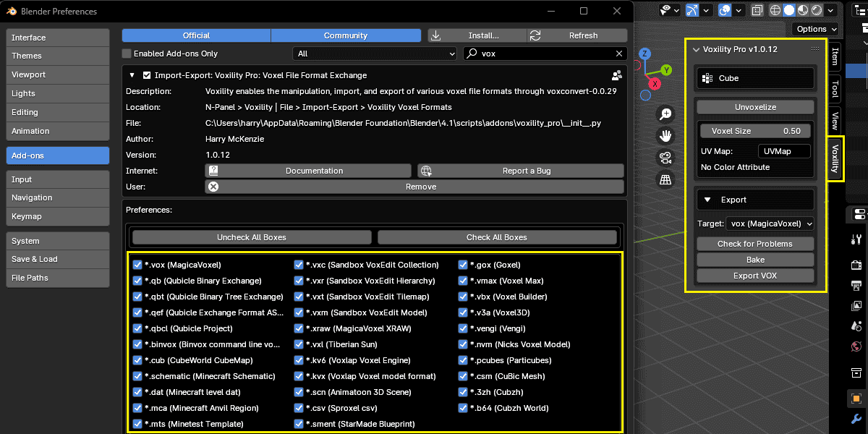
Task: Open the Interface preferences section
Action: (x=58, y=38)
